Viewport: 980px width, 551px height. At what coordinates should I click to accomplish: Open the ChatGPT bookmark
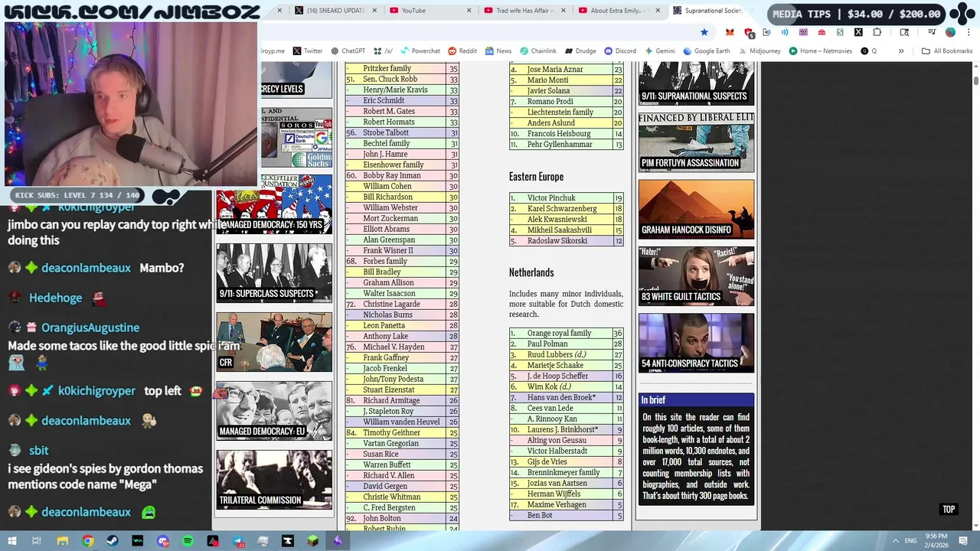coord(348,51)
